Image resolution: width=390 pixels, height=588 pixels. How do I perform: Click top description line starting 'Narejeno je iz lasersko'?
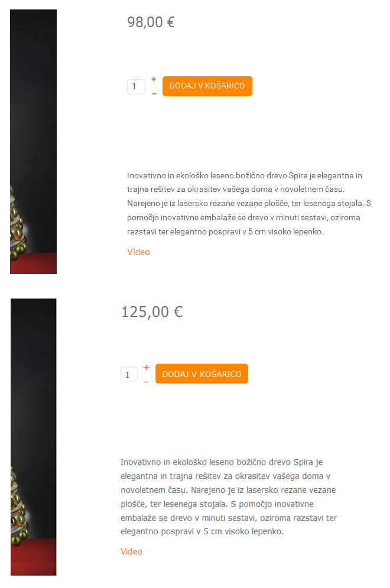(249, 203)
